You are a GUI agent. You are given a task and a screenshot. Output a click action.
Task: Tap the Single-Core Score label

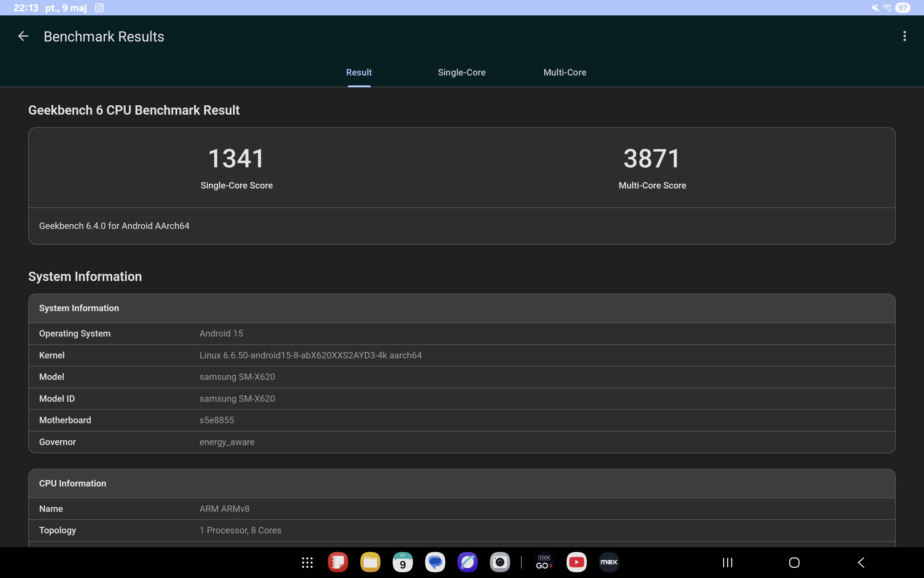(237, 185)
